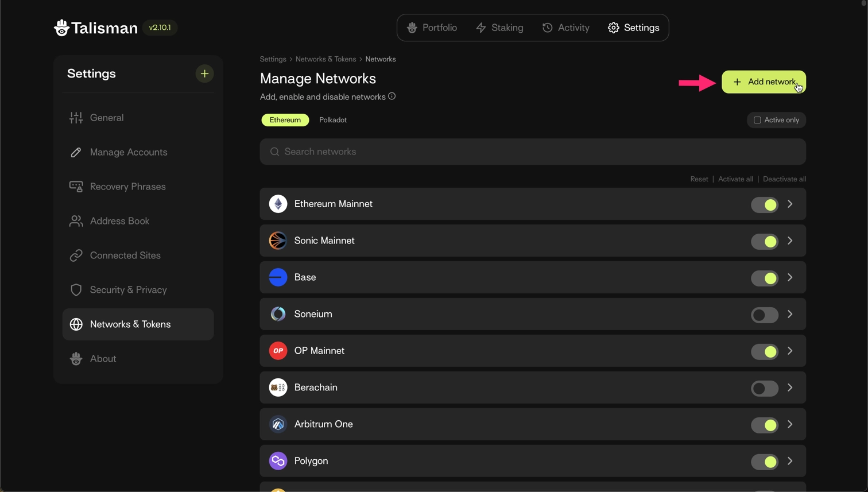
Task: Click the search magnifier icon
Action: point(274,152)
